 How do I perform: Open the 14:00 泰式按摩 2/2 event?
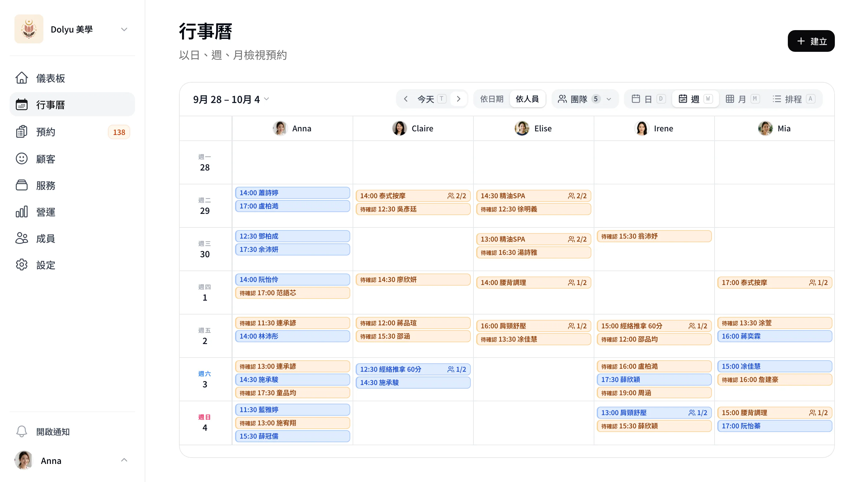[413, 196]
